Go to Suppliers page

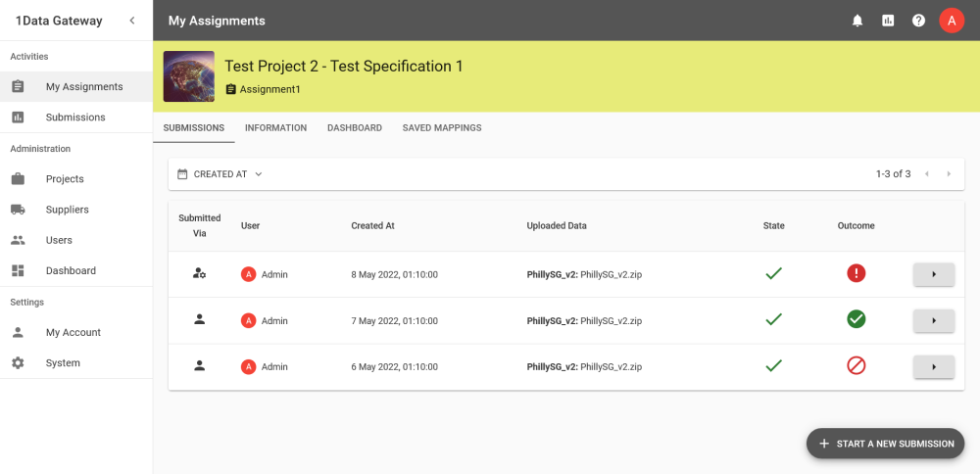(76, 210)
